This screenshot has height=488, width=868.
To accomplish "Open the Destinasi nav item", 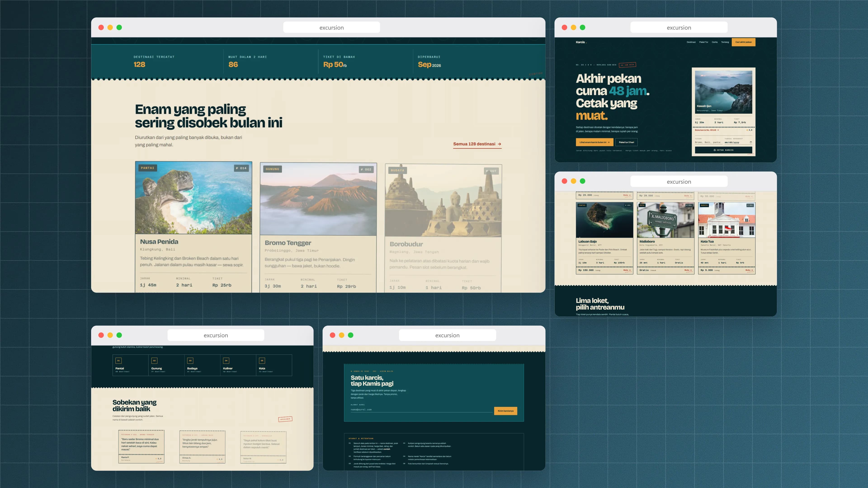I will (691, 42).
